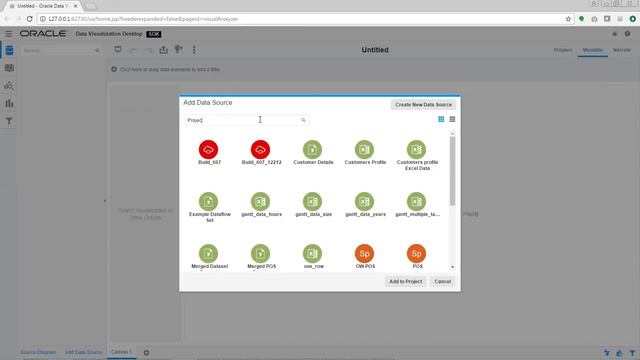This screenshot has height=360, width=640.
Task: Open the Canvas 1 tab
Action: pyautogui.click(x=122, y=352)
